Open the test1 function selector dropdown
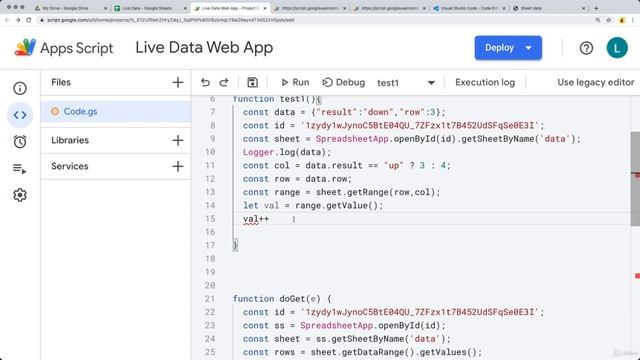Screen dimensions: 640x360 (405, 83)
